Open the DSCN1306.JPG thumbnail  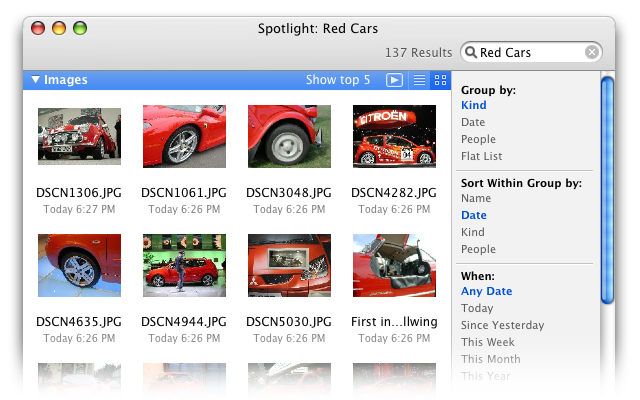79,137
